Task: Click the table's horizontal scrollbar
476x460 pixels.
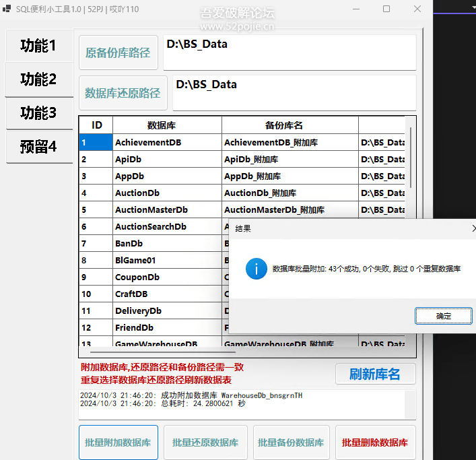Action: tap(162, 352)
